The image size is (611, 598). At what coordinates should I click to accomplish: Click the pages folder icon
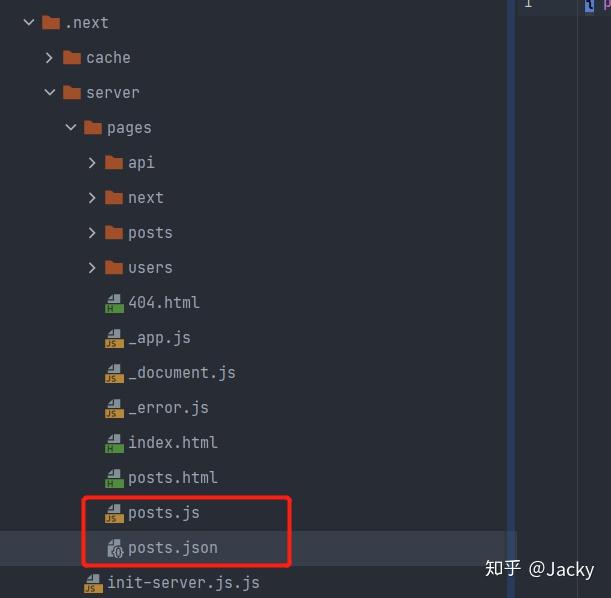point(93,127)
